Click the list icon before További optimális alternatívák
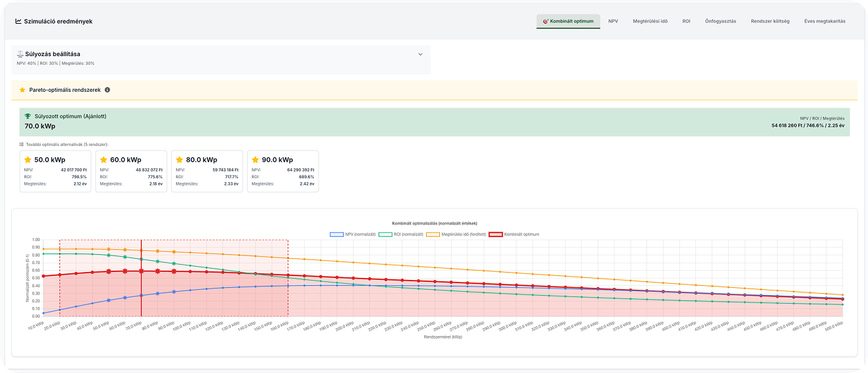The image size is (868, 373). click(x=22, y=144)
